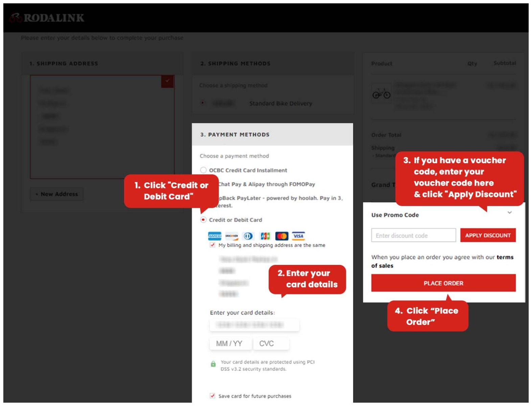Click the Diners Club card icon
Image resolution: width=532 pixels, height=406 pixels.
coord(248,236)
